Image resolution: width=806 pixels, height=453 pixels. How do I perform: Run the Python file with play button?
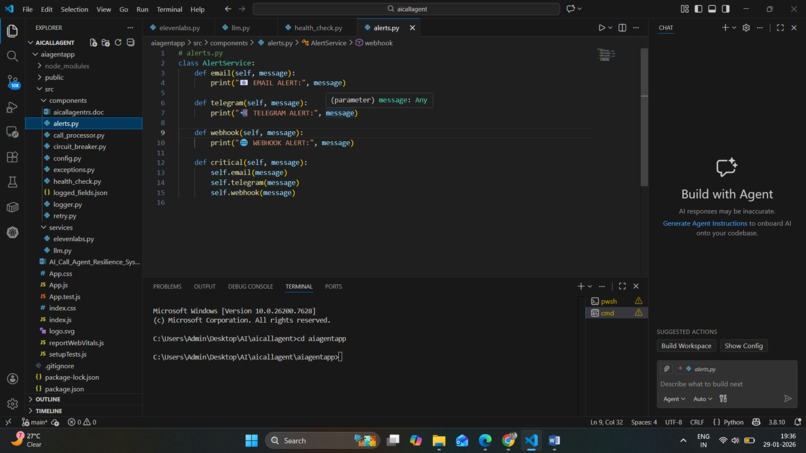click(601, 28)
